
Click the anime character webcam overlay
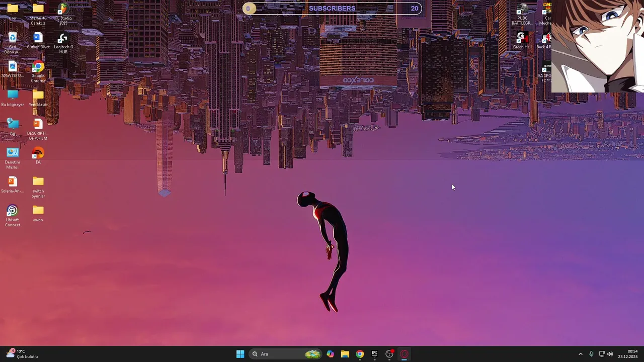598,46
